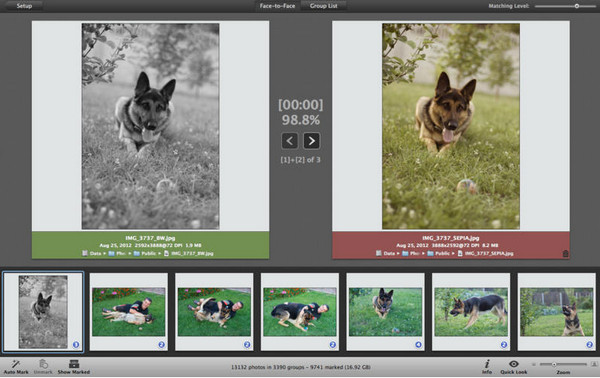600x378 pixels.
Task: Click the trash icon on the SEPIA photo
Action: pos(565,253)
